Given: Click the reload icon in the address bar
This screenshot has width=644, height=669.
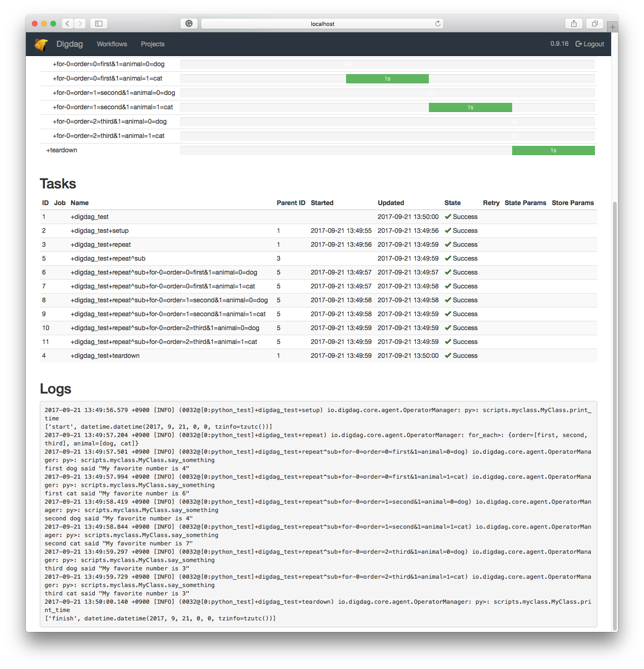Looking at the screenshot, I should pyautogui.click(x=438, y=24).
